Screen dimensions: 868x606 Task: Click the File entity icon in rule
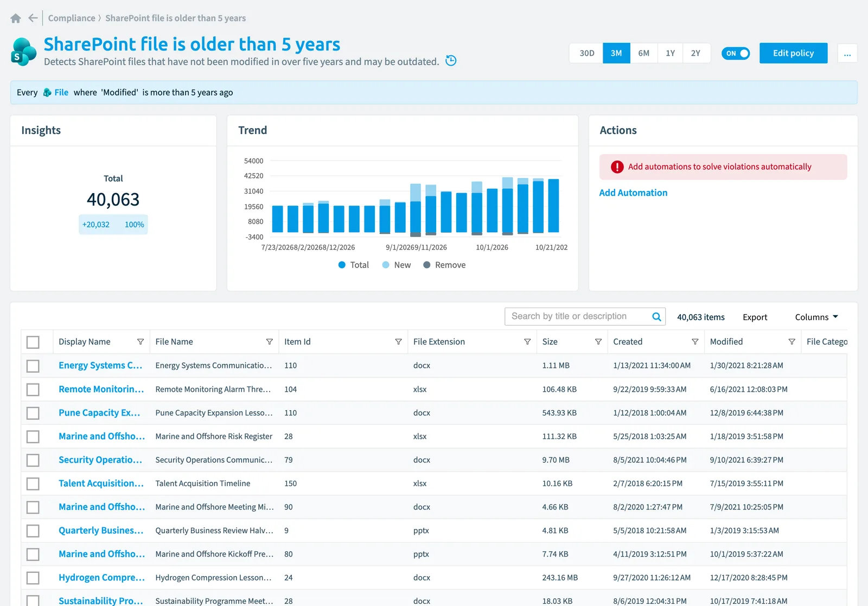[x=47, y=93]
